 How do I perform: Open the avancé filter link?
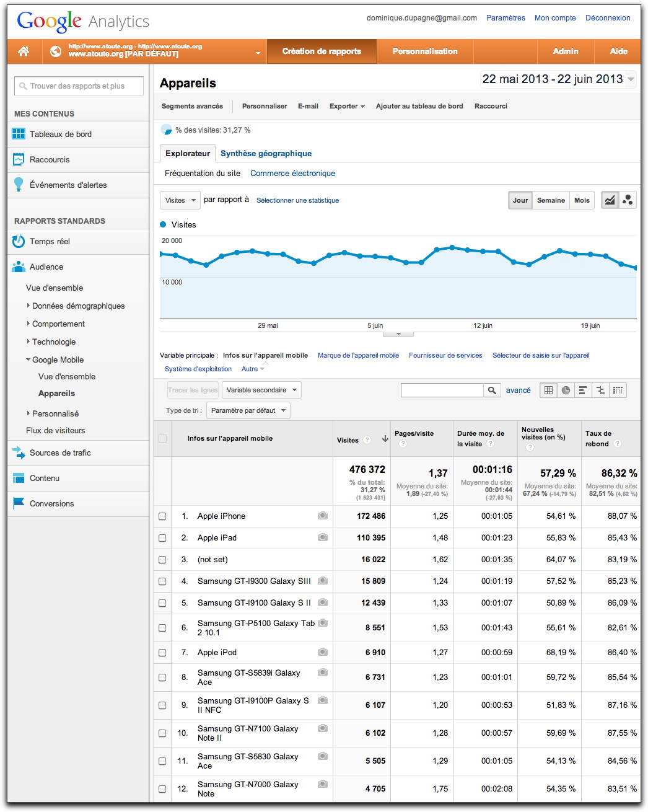point(519,391)
